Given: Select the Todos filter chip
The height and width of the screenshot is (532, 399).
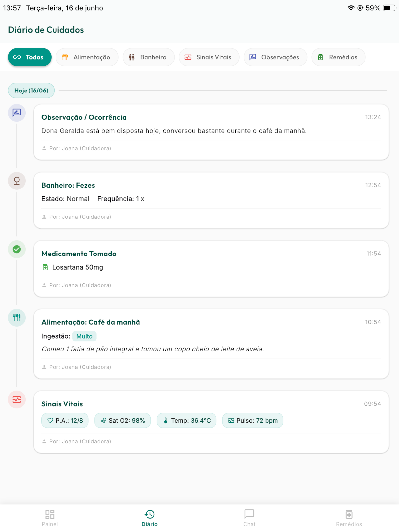Looking at the screenshot, I should click(x=30, y=57).
